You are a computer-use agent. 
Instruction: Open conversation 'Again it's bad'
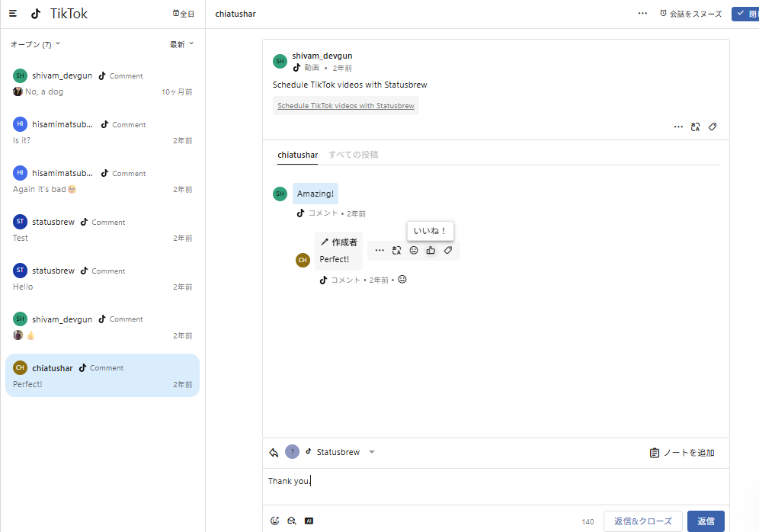click(103, 181)
